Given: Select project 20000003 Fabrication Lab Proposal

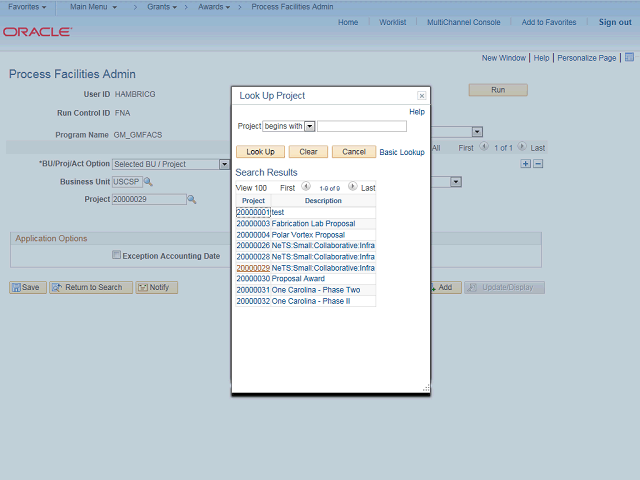Looking at the screenshot, I should (253, 224).
